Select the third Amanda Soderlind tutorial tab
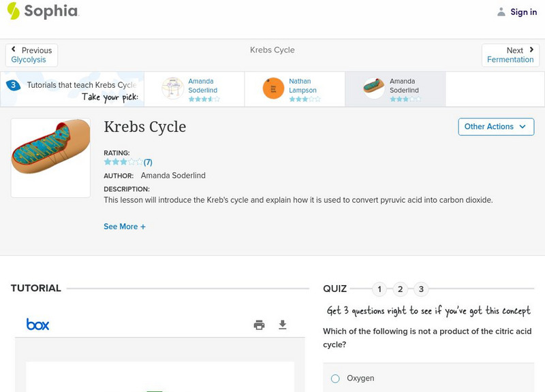 395,89
